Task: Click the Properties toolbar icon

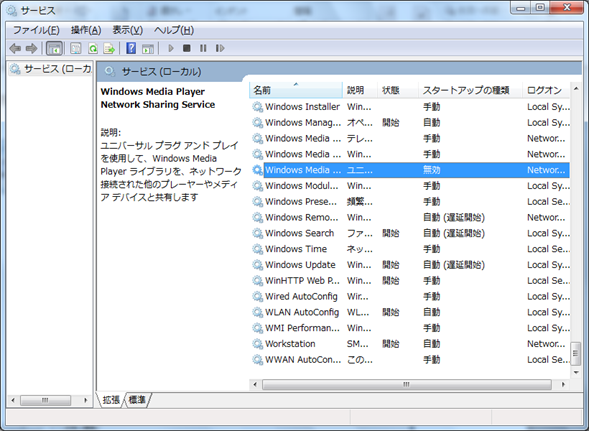Action: [76, 48]
